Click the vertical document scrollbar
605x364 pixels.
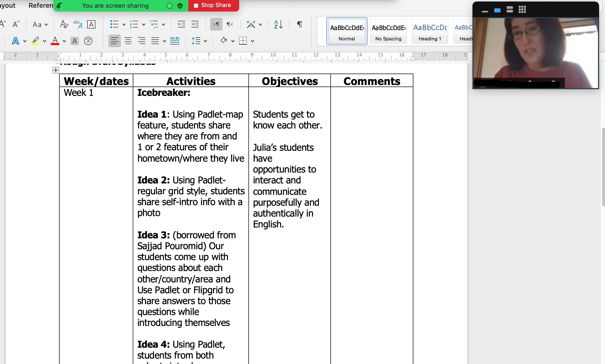pyautogui.click(x=603, y=167)
